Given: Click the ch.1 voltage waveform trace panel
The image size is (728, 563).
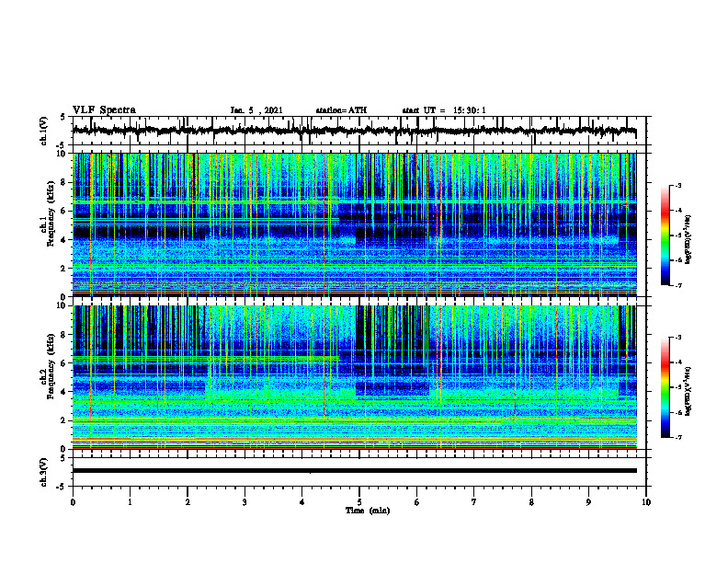Looking at the screenshot, I should pyautogui.click(x=358, y=131).
